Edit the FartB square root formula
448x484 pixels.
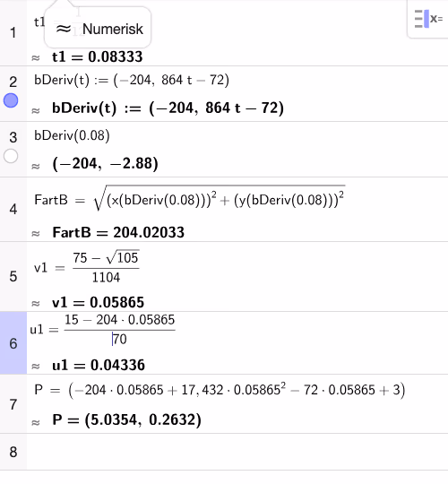[190, 199]
